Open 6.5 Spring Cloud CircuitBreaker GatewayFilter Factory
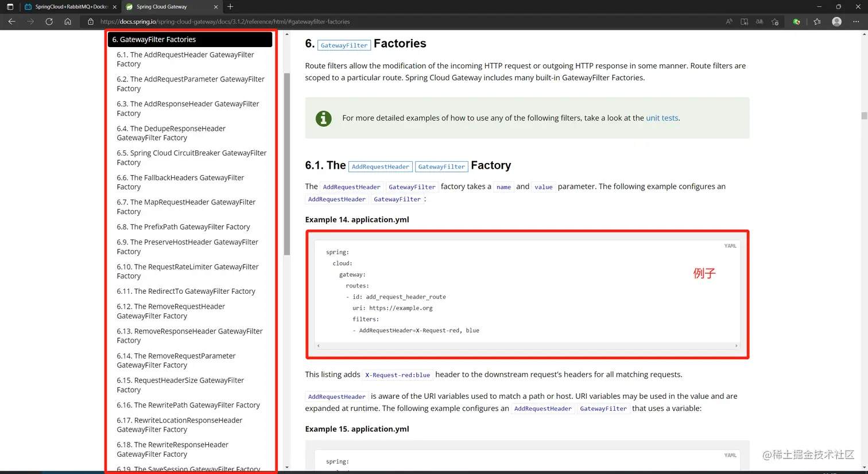Screen dimensions: 868x474 point(192,158)
